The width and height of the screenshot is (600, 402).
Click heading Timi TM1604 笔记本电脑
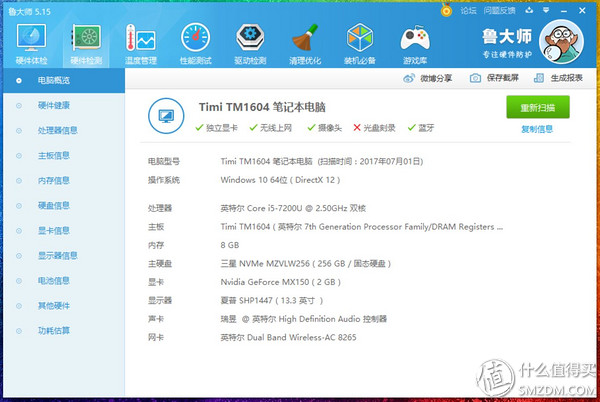coord(262,107)
